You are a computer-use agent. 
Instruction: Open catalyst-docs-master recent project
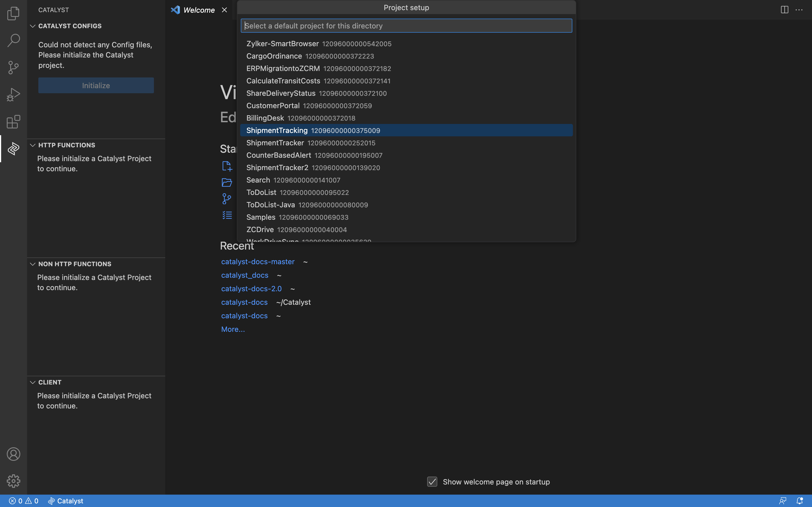(x=258, y=262)
